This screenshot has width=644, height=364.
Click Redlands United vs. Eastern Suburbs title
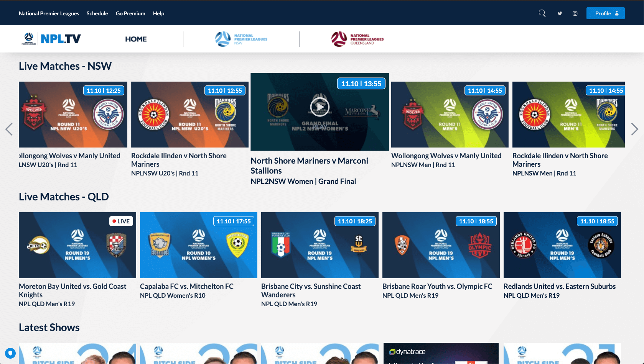pyautogui.click(x=560, y=287)
